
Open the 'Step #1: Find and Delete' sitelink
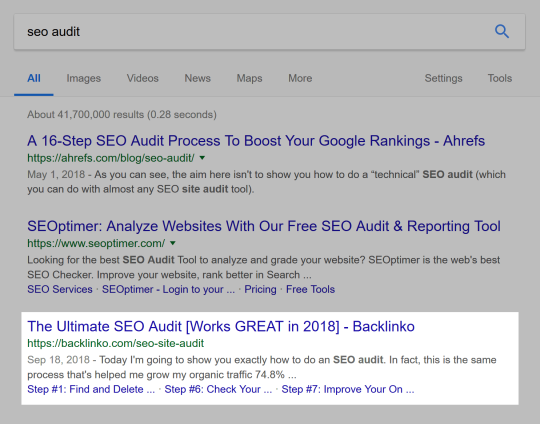[91, 389]
